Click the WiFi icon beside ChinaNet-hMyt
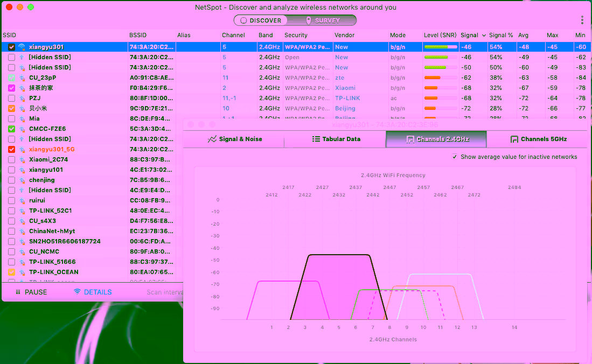Viewport: 592px width, 364px height. (22, 231)
